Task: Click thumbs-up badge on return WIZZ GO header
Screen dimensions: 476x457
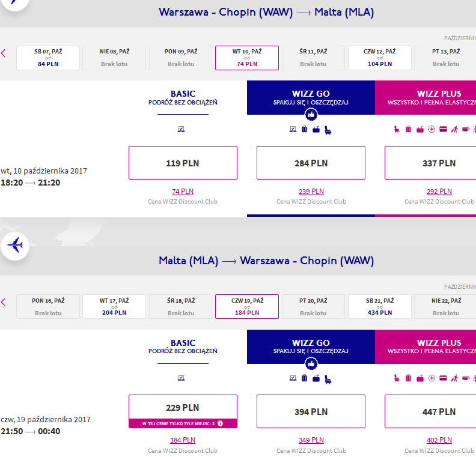Action: click(x=311, y=363)
